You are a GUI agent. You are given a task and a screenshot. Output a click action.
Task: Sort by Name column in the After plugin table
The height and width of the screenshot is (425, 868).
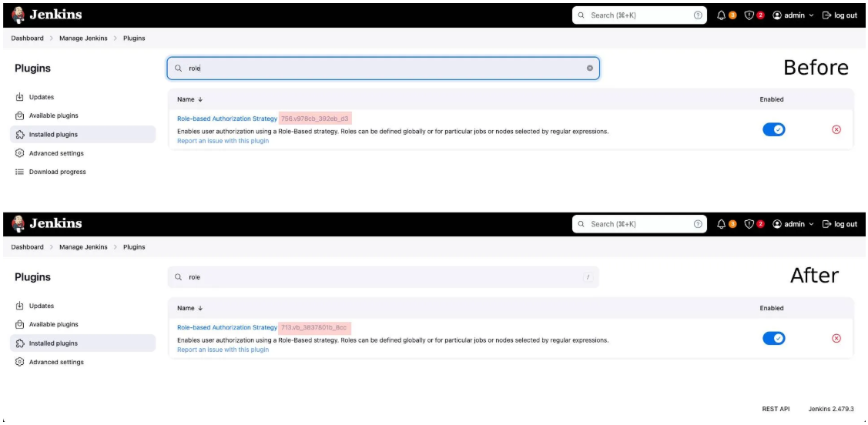(x=190, y=308)
